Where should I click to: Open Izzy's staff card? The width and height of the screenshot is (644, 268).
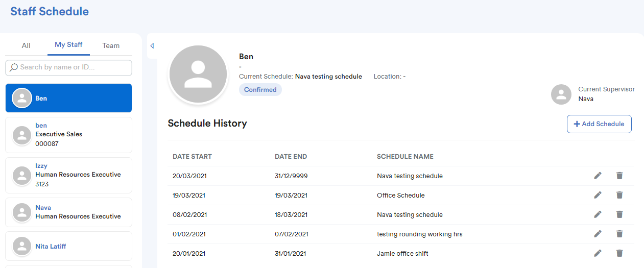[x=68, y=175]
